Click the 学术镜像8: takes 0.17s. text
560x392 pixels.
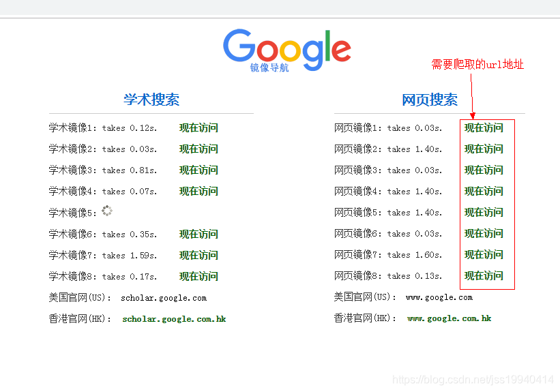(103, 276)
